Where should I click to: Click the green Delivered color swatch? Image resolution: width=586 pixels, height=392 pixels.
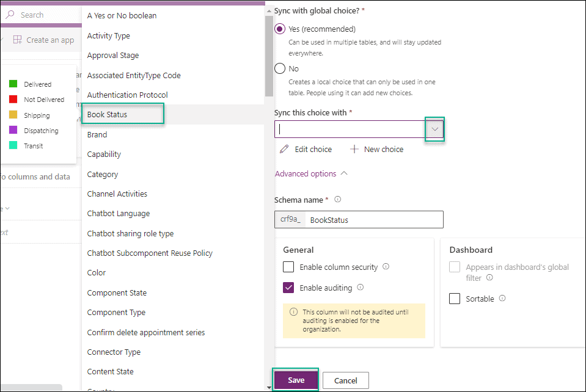click(13, 84)
